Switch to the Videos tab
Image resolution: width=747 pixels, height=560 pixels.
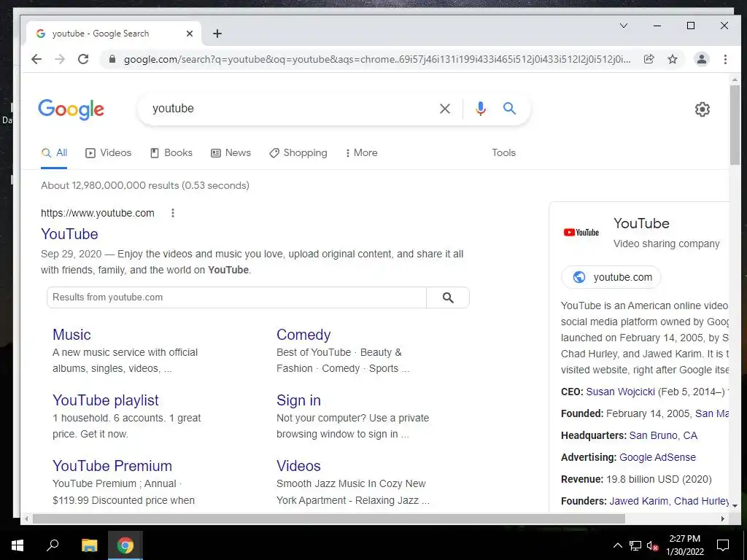pos(108,153)
